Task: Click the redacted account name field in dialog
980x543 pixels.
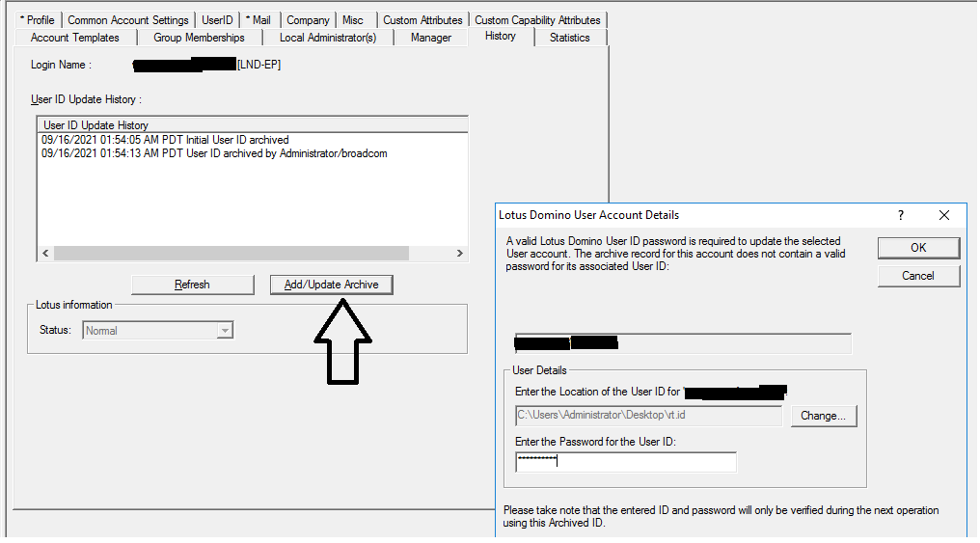Action: pos(683,343)
